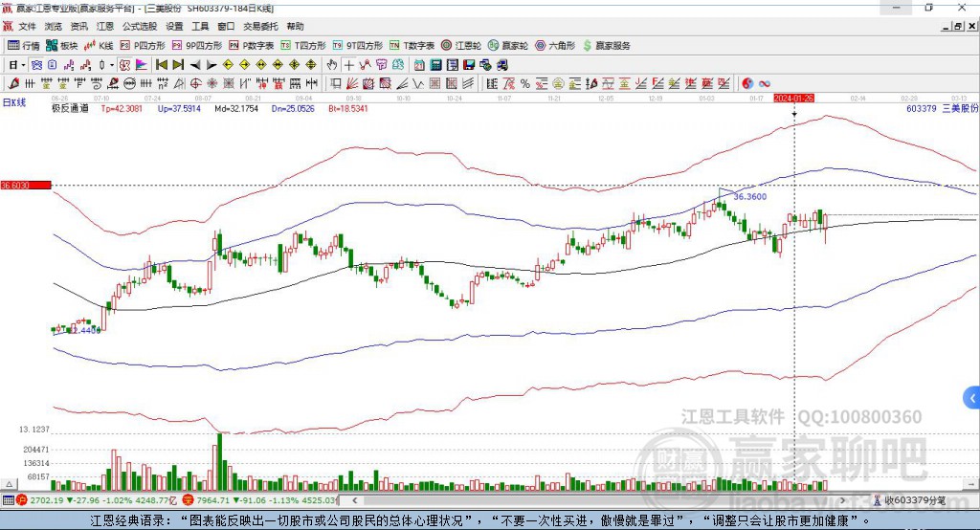Click the horizontal scrollbar right arrow
The image size is (980, 530).
point(842,500)
